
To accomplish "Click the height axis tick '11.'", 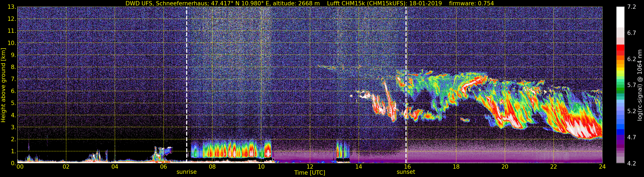I will pos(12,31).
